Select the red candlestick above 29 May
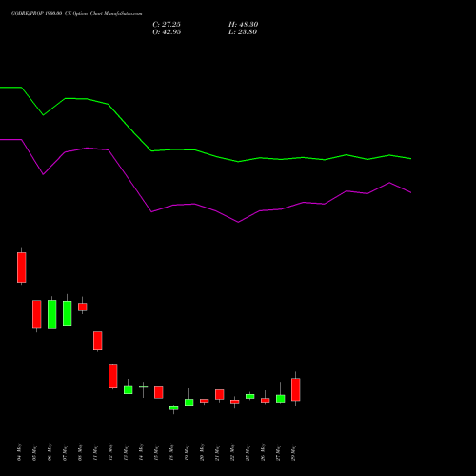476x476 pixels. coord(296,389)
